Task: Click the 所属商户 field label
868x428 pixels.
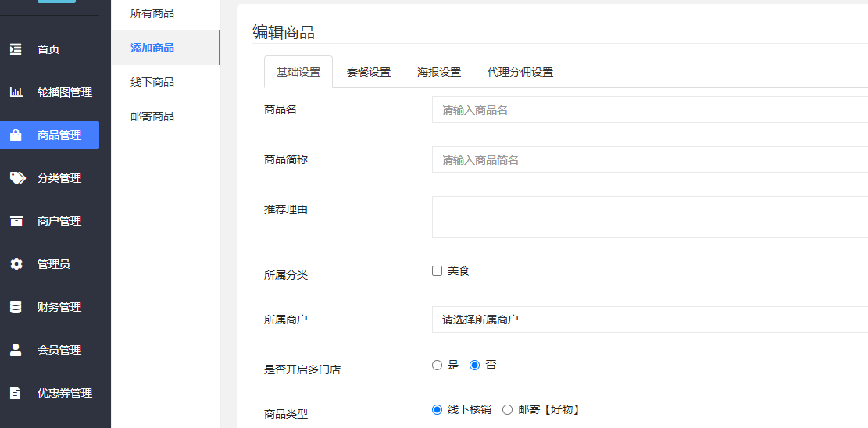Action: click(286, 319)
